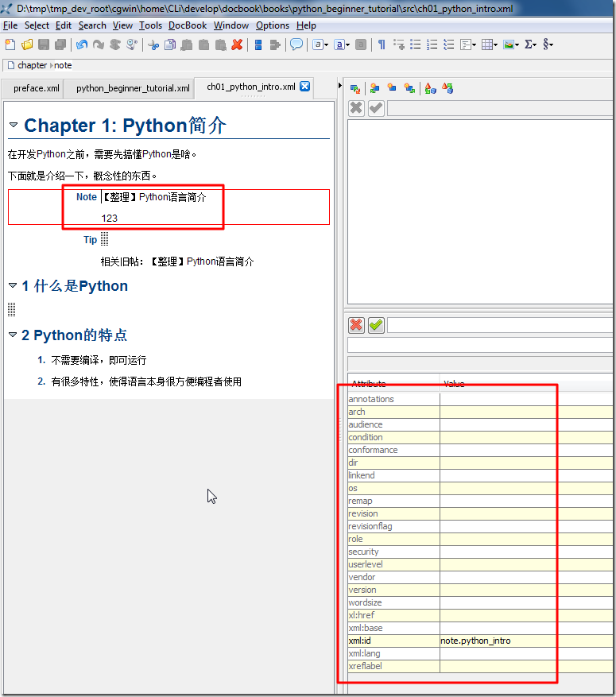The height and width of the screenshot is (697, 616).
Task: Open the Edit menu
Action: pos(63,25)
